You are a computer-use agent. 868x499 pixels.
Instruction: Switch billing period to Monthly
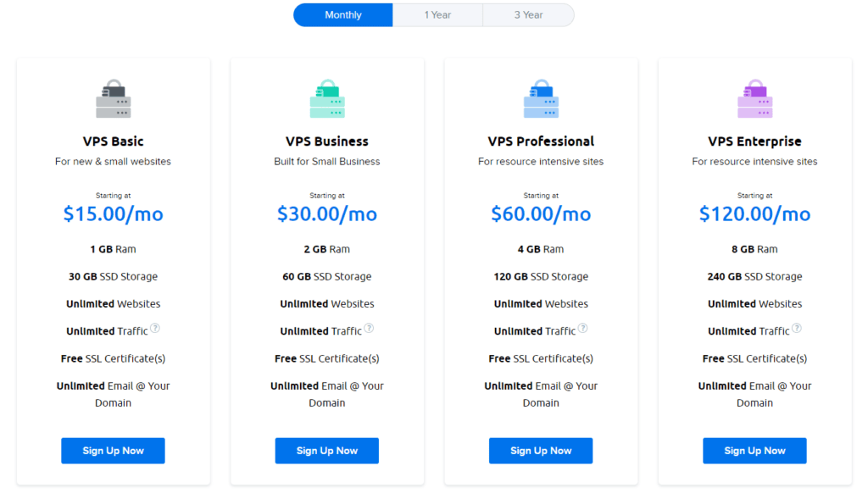(x=343, y=15)
